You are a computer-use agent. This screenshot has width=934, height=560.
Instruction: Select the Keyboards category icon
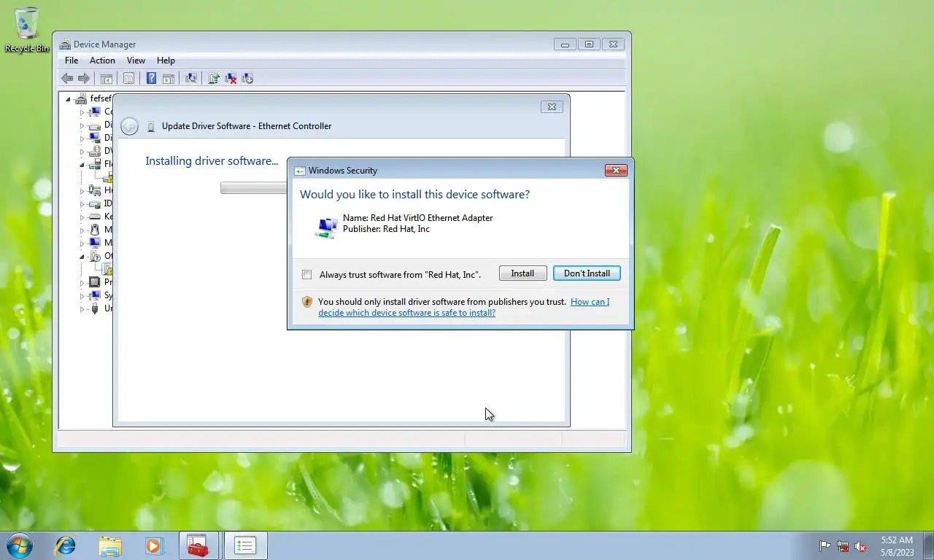click(x=94, y=217)
